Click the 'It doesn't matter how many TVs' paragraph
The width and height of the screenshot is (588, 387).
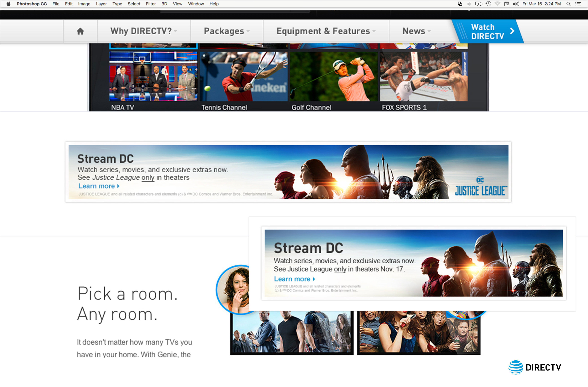point(134,348)
